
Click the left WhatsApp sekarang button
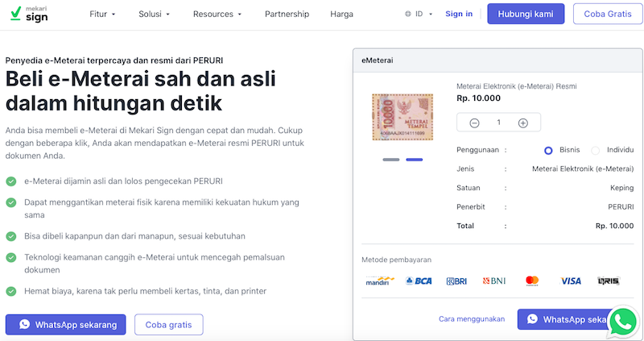(66, 325)
